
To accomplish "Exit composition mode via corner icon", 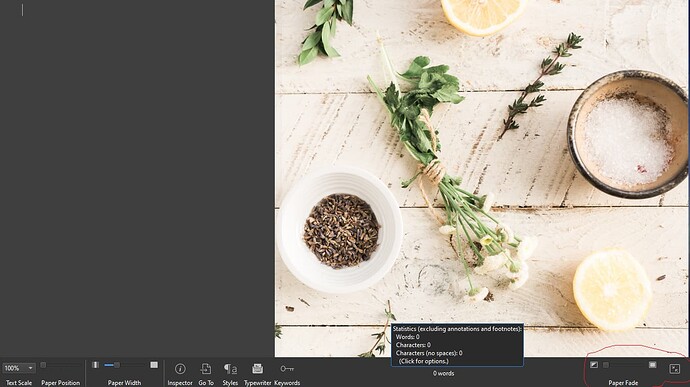I will click(675, 369).
